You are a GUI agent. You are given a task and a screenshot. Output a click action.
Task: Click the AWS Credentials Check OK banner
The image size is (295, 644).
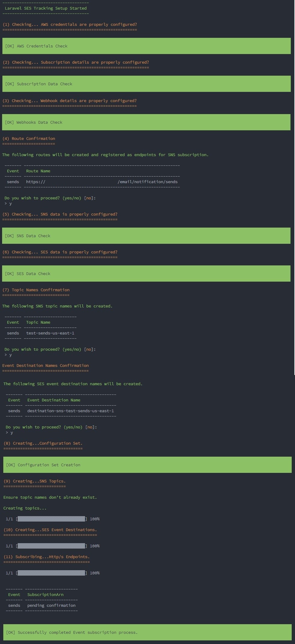click(146, 46)
